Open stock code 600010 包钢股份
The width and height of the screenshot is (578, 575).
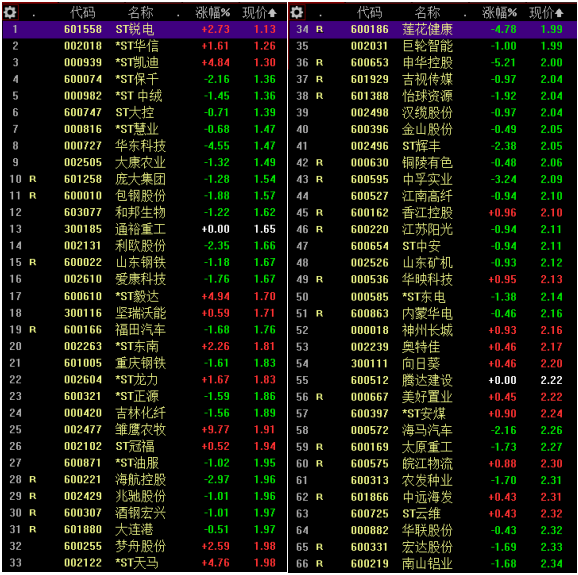(83, 196)
